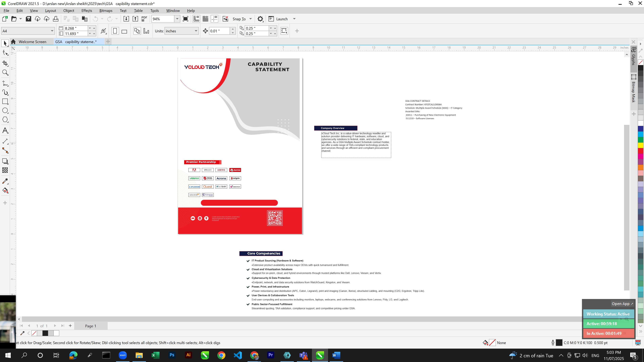Select the Zoom tool in toolbox

(5, 72)
